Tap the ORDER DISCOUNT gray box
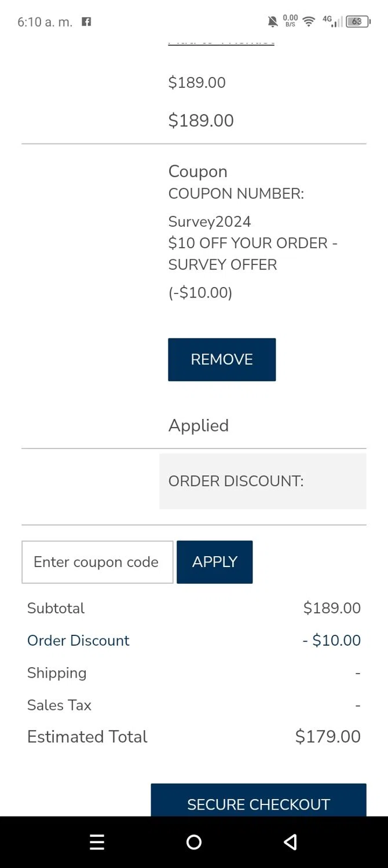Viewport: 388px width, 868px height. tap(263, 481)
